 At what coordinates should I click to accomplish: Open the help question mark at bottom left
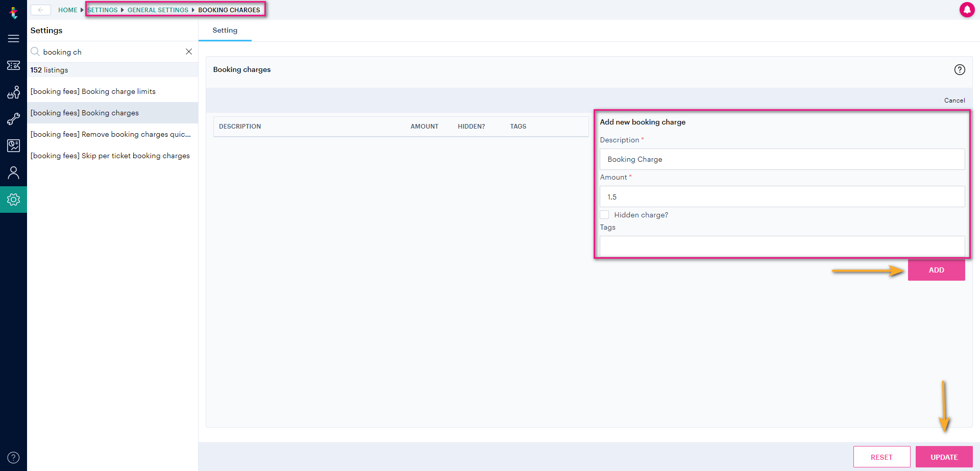coord(13,457)
